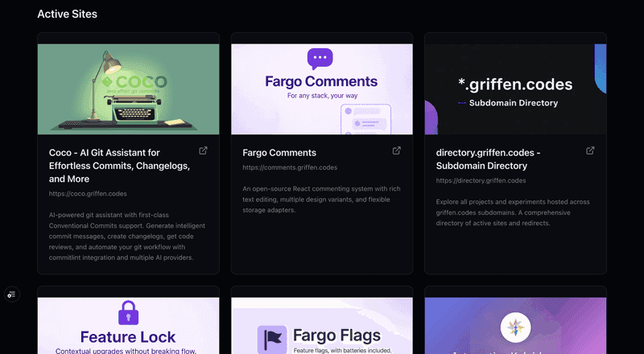Click the *.griffen.codes Subdomain Directory thumbnail

[515, 89]
